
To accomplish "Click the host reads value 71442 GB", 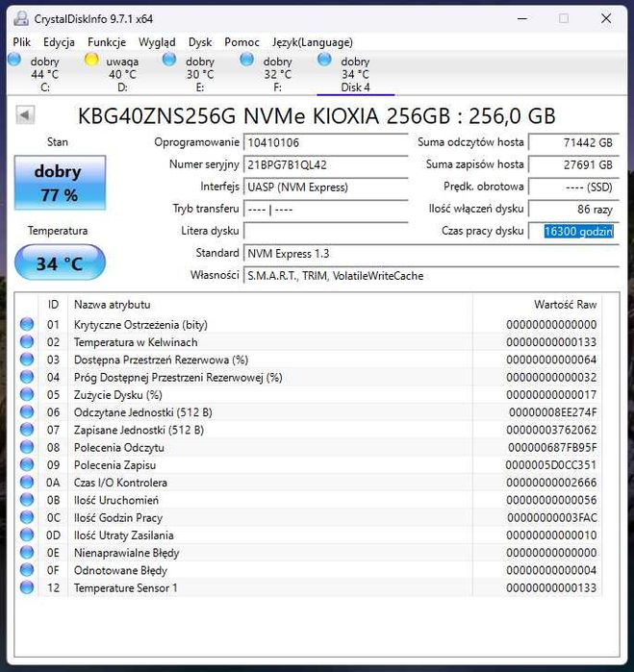I will (x=573, y=142).
